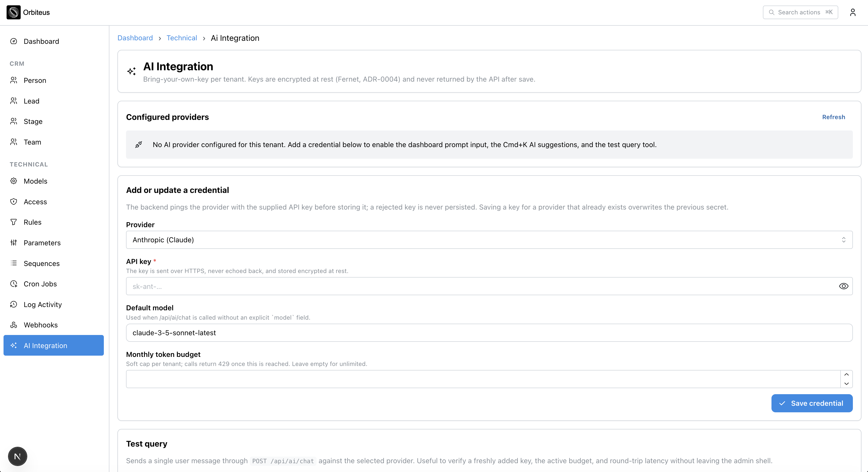Click Refresh in Configured providers

point(833,117)
